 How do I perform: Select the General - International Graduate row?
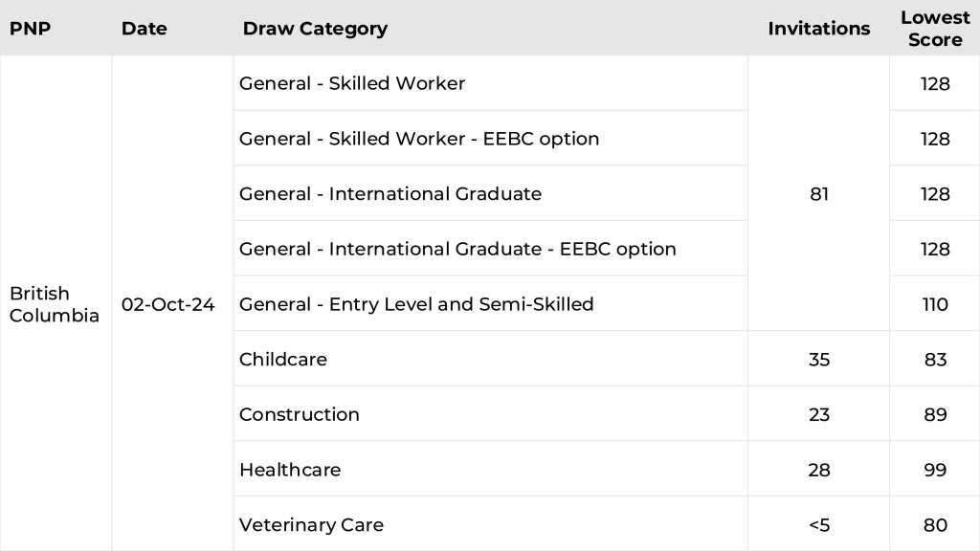[390, 194]
